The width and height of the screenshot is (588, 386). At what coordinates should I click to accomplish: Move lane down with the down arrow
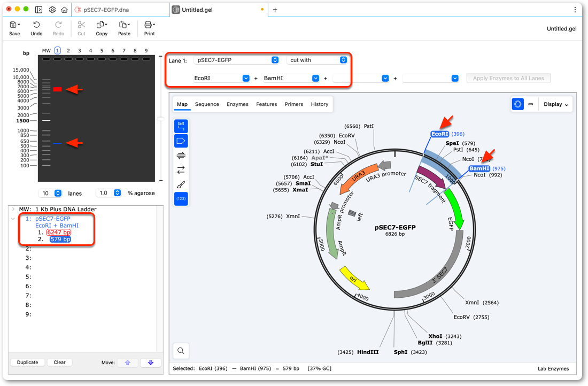[x=151, y=362]
